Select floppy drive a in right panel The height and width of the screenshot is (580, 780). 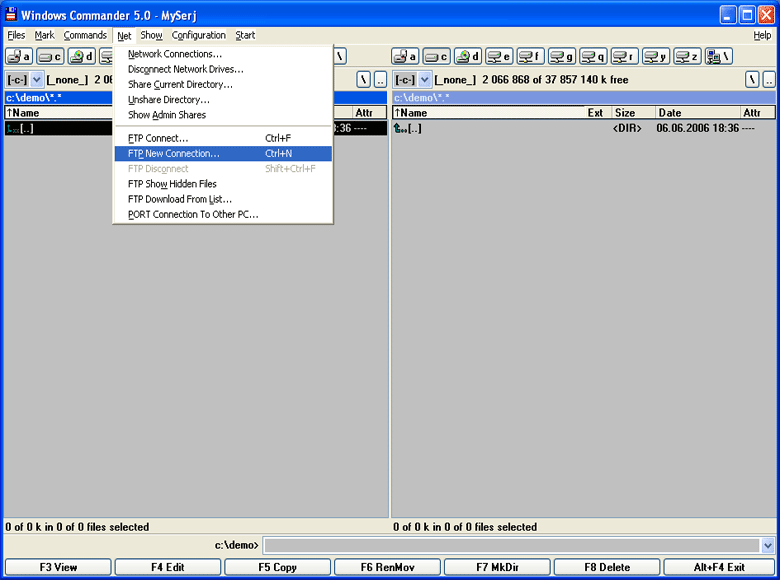pos(405,56)
